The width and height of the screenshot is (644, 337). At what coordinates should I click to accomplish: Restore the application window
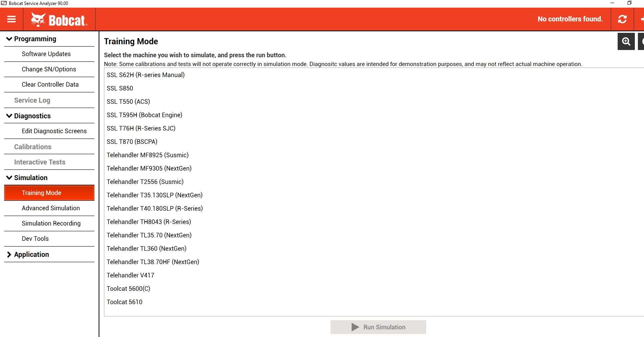[x=629, y=3]
